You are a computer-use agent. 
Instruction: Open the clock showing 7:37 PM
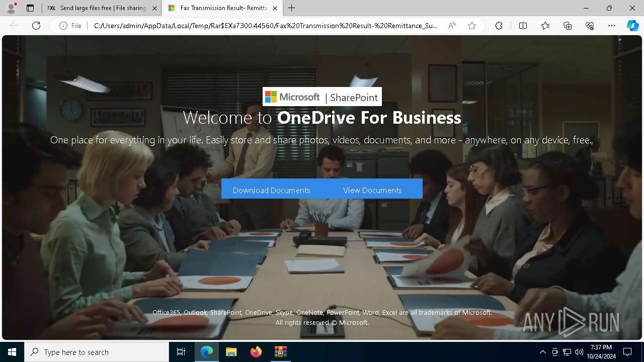coord(601,352)
